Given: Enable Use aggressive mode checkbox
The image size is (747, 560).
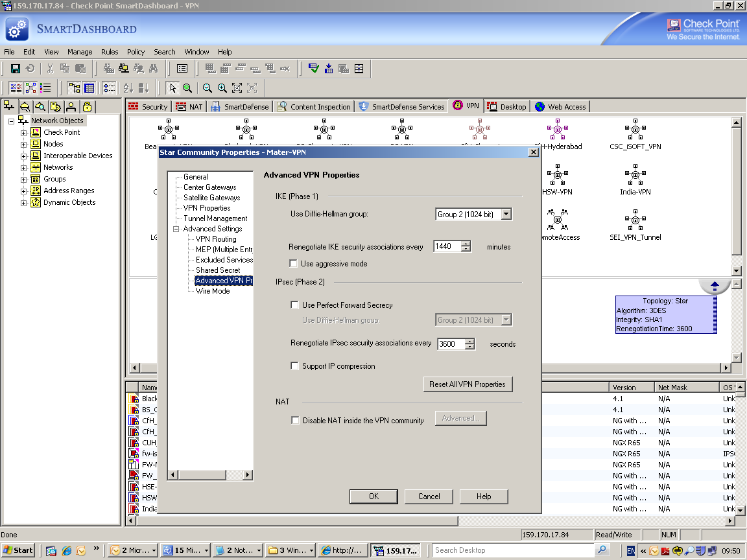Looking at the screenshot, I should [294, 264].
